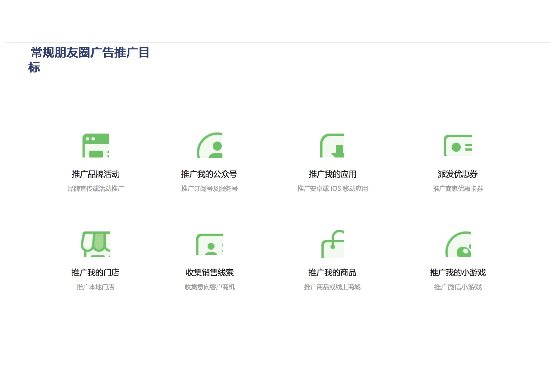This screenshot has height=392, width=555.
Task: Select the coupon distribution icon
Action: [458, 146]
